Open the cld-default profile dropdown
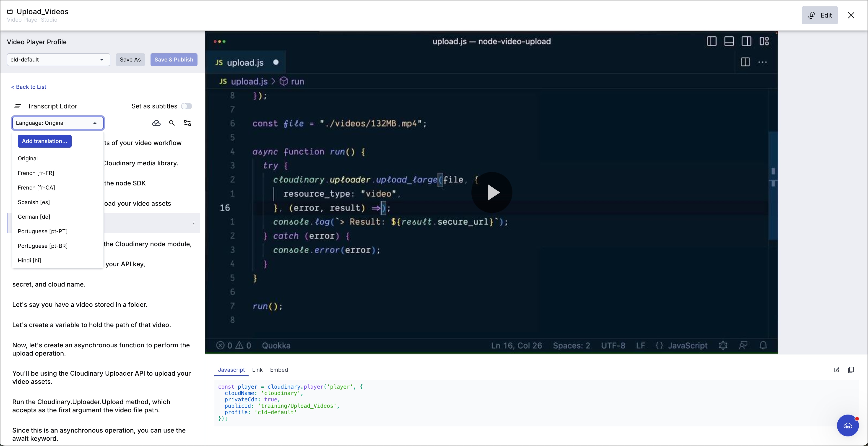868x446 pixels. click(58, 60)
